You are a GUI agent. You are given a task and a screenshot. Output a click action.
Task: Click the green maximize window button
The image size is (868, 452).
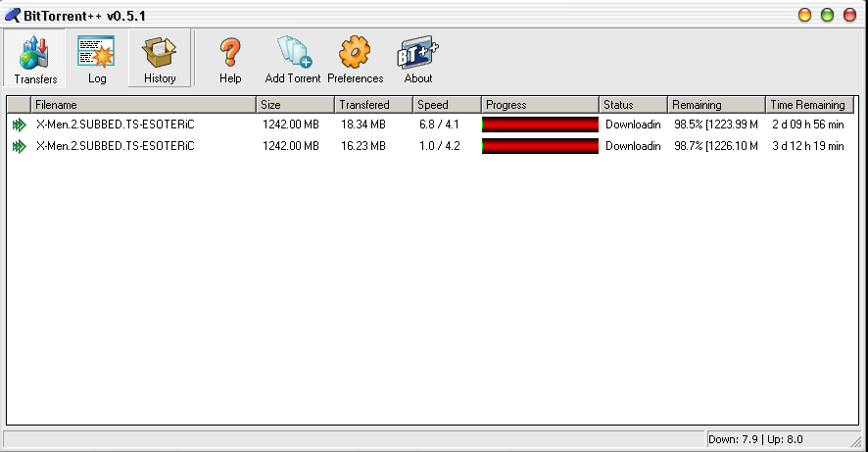click(827, 15)
